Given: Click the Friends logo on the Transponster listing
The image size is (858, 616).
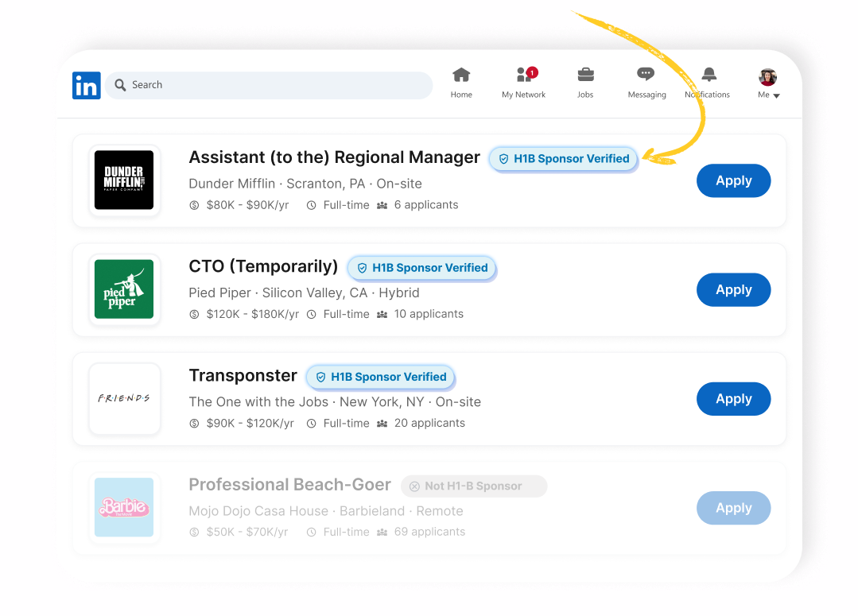Looking at the screenshot, I should [124, 398].
